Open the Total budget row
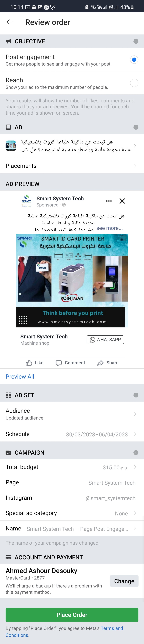Viewport: 144px width, 644px height. tap(72, 467)
